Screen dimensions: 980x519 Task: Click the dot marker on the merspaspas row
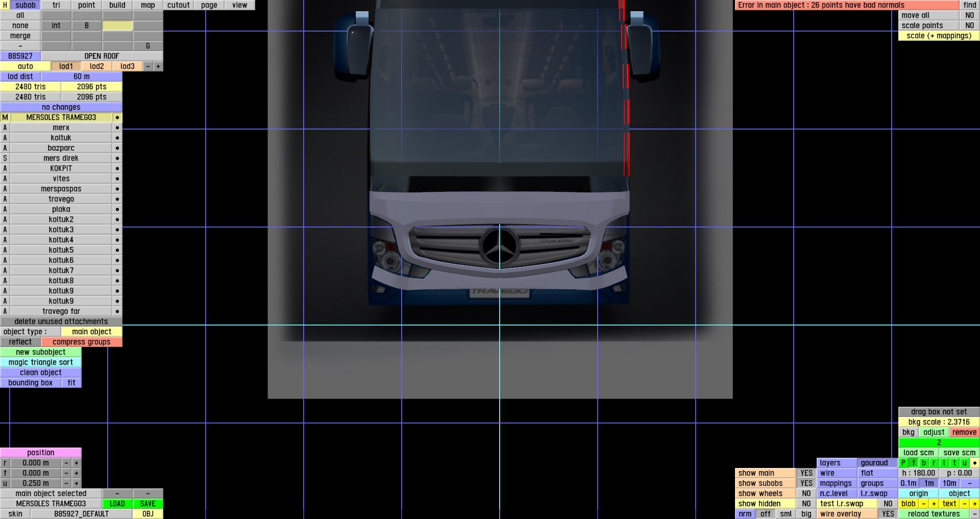point(117,189)
